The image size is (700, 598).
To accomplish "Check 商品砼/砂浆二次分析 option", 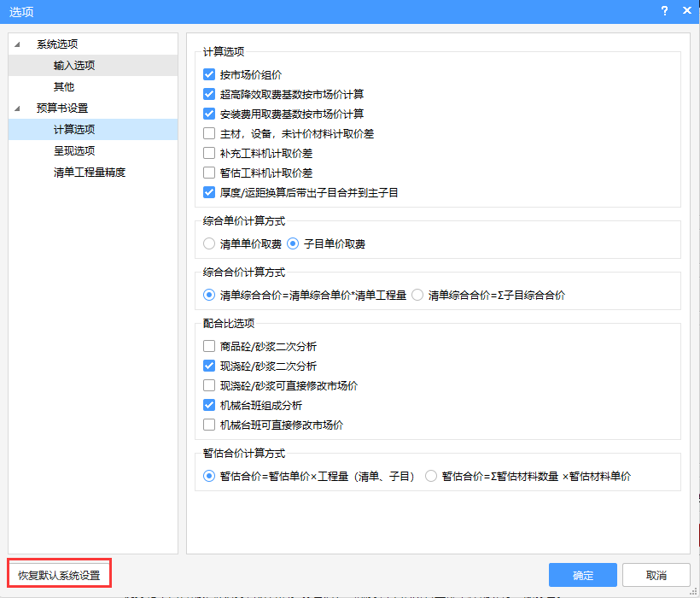I will pyautogui.click(x=209, y=347).
